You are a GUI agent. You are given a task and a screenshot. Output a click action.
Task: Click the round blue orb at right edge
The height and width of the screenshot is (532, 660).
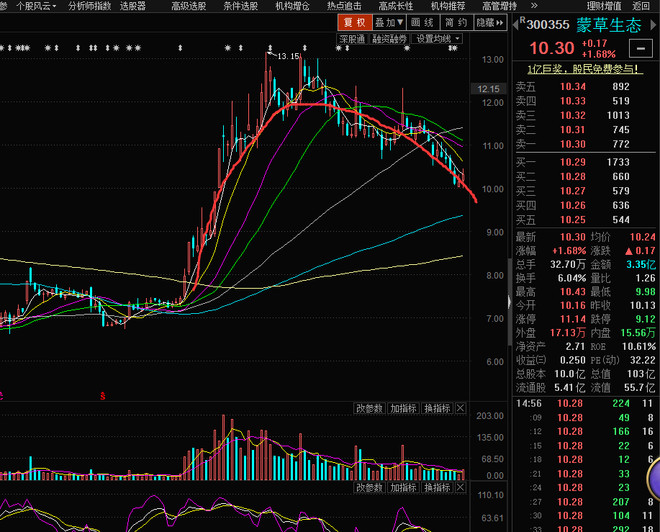point(654,479)
